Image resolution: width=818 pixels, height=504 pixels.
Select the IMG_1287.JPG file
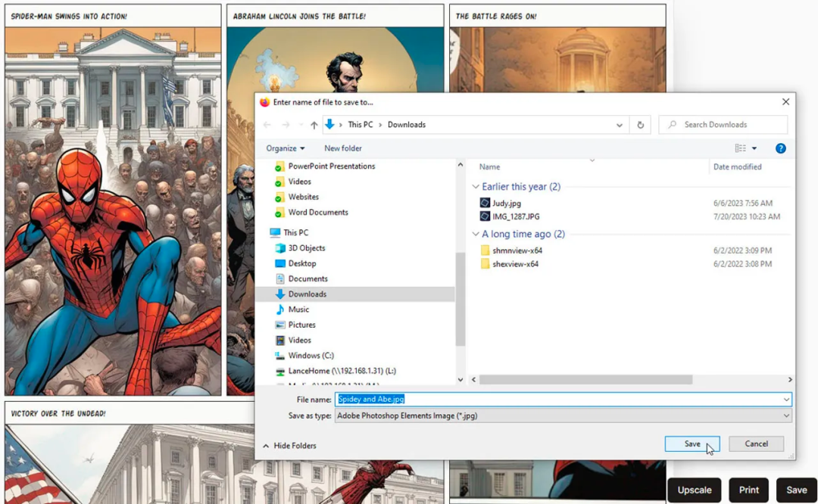pos(515,216)
